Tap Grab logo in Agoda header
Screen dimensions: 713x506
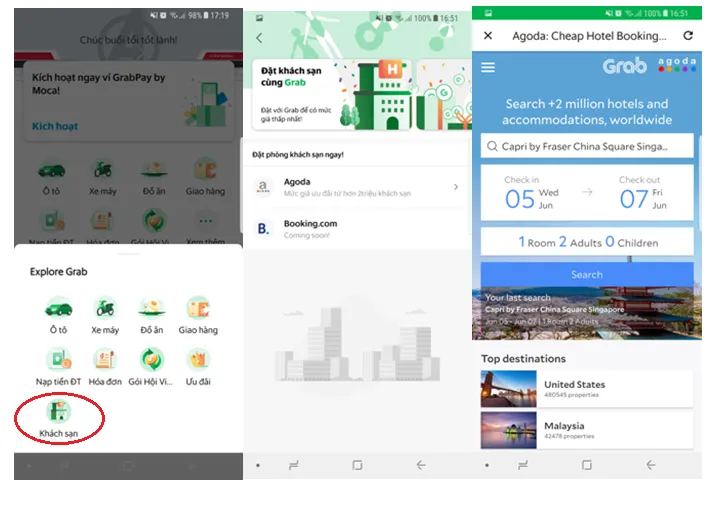click(624, 66)
